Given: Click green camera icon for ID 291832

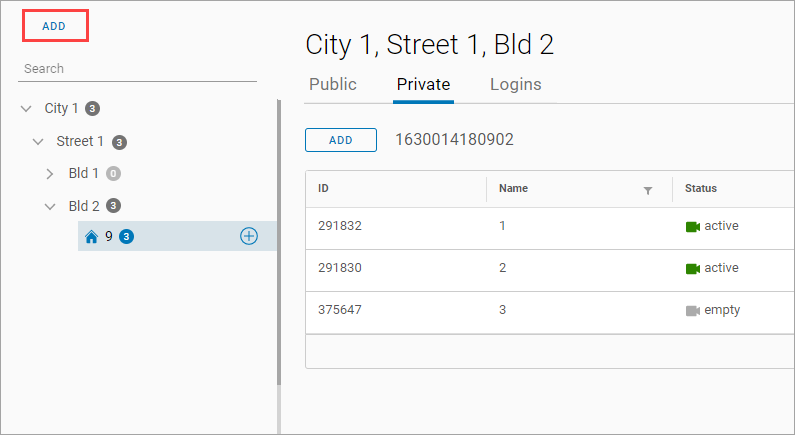Looking at the screenshot, I should click(x=692, y=226).
